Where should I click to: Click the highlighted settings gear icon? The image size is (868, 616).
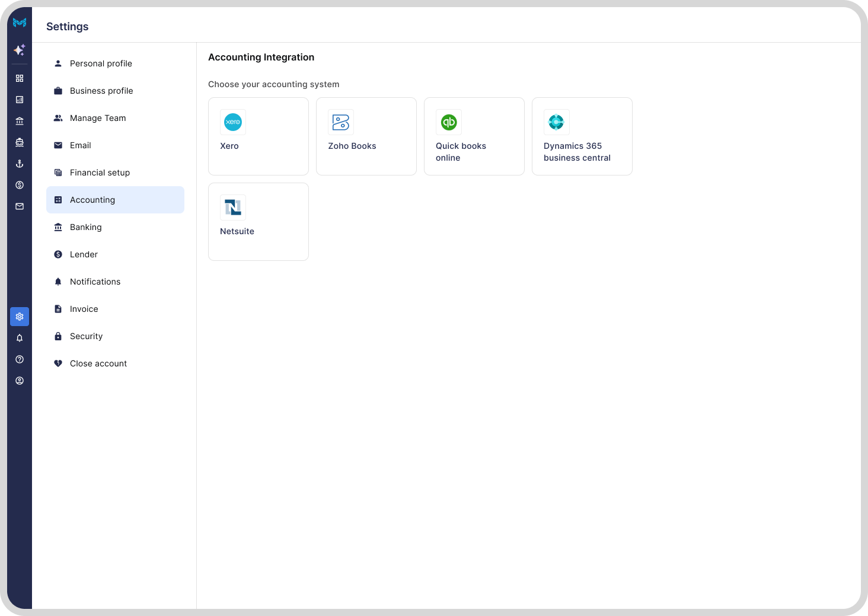pos(20,316)
